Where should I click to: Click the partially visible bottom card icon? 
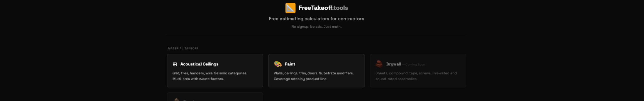tap(177, 100)
